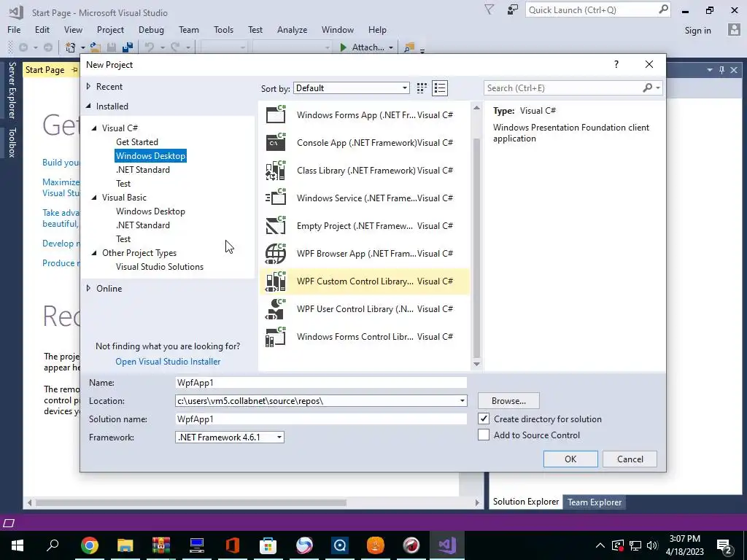The image size is (747, 560).
Task: Open the Debug menu
Action: point(151,29)
